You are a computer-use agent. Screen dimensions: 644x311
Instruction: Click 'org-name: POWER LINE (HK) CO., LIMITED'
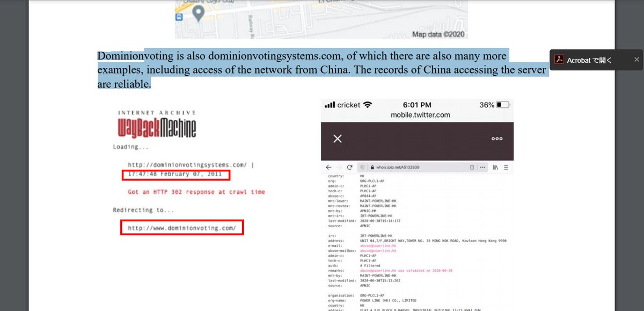coord(371,300)
